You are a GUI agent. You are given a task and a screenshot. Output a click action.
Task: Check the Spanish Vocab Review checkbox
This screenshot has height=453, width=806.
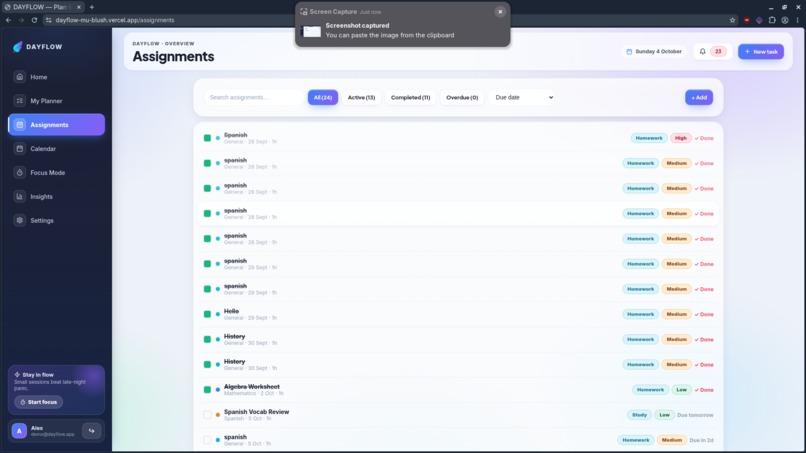tap(207, 415)
